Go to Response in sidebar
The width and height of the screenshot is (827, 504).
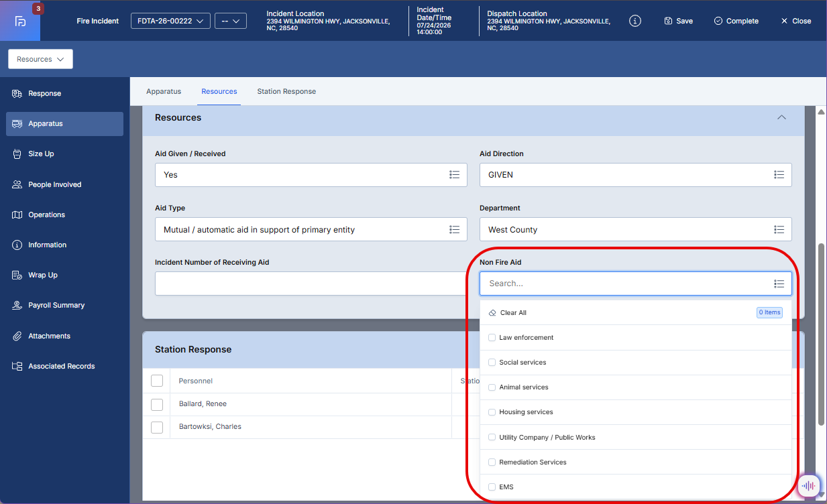coord(64,93)
